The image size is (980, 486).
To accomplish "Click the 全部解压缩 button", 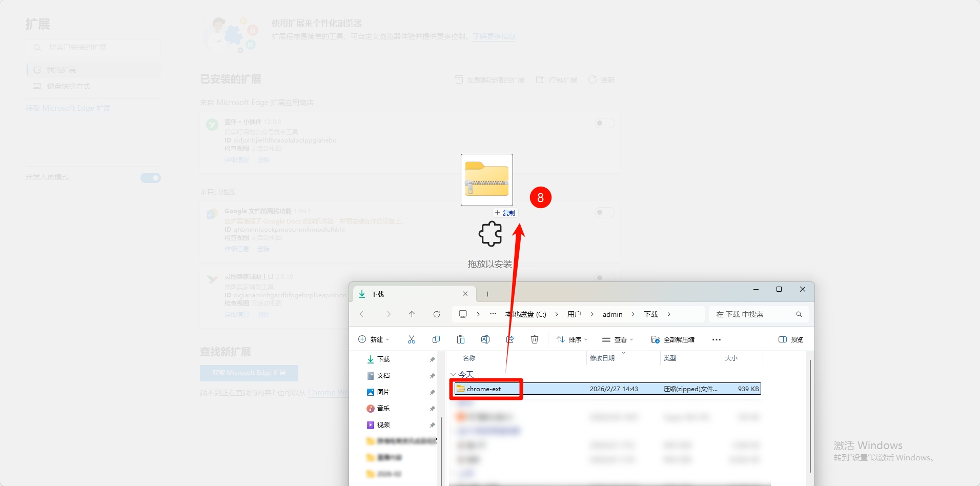I will (x=673, y=339).
